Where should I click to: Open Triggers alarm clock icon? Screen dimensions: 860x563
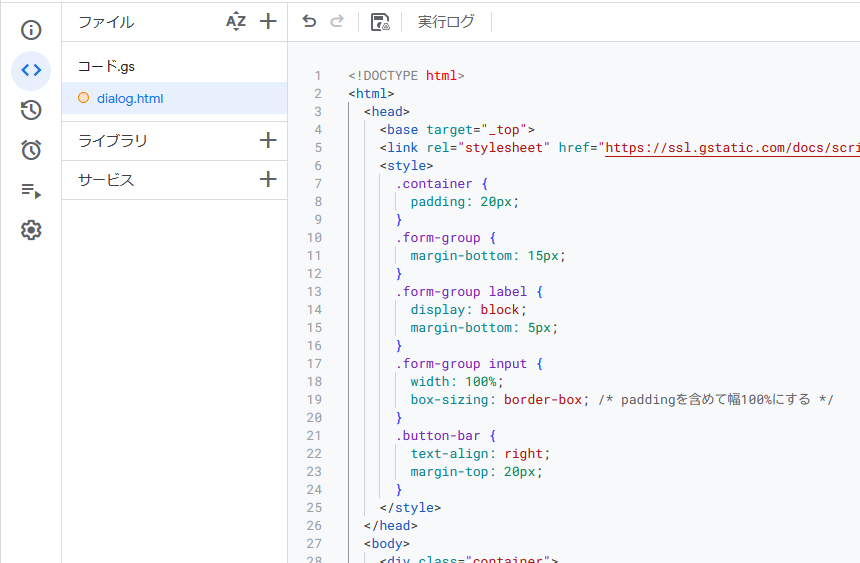click(x=31, y=150)
